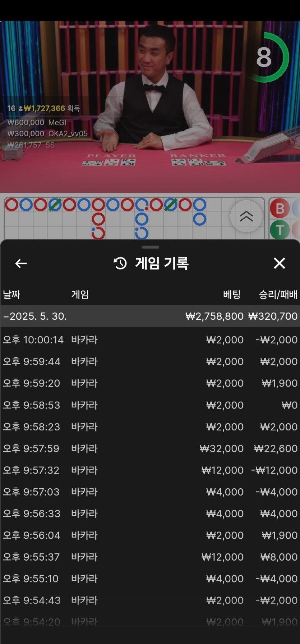Image resolution: width=300 pixels, height=644 pixels.
Task: Open the 9:57:59 baccarat record
Action: (x=150, y=448)
